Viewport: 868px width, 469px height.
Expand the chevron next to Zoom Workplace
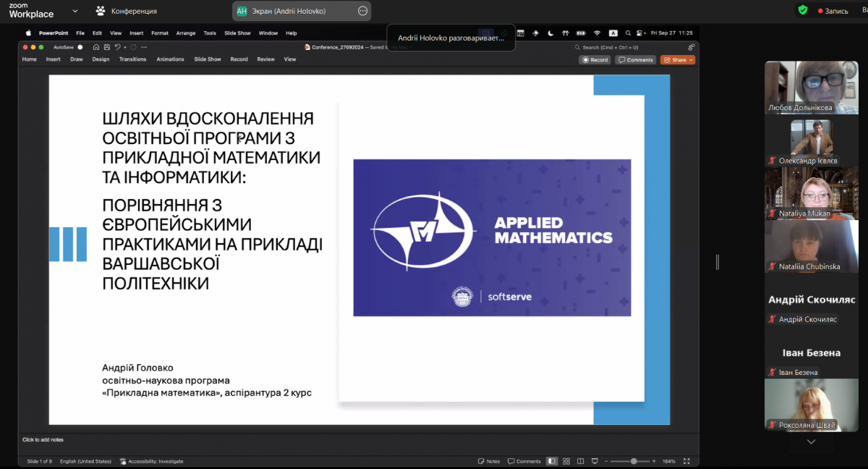click(x=75, y=12)
